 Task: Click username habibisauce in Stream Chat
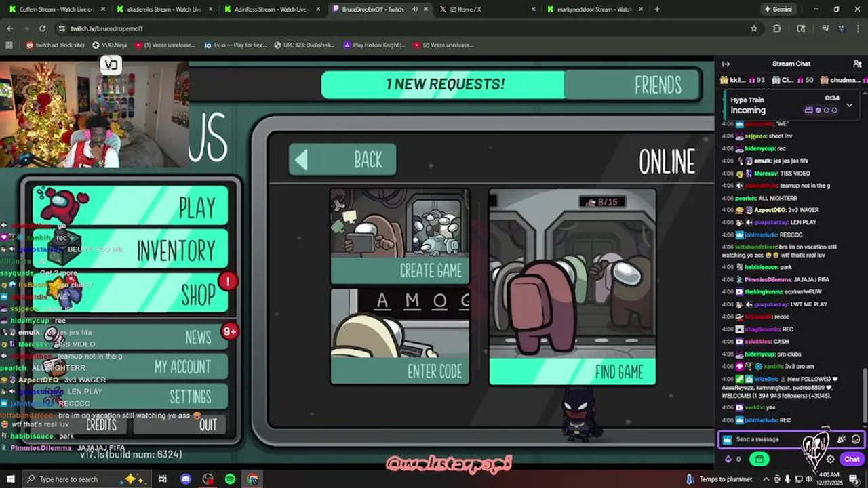pyautogui.click(x=760, y=267)
